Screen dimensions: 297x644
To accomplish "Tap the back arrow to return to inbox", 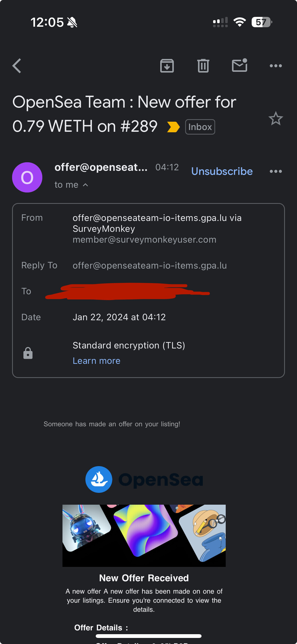I will tap(17, 66).
